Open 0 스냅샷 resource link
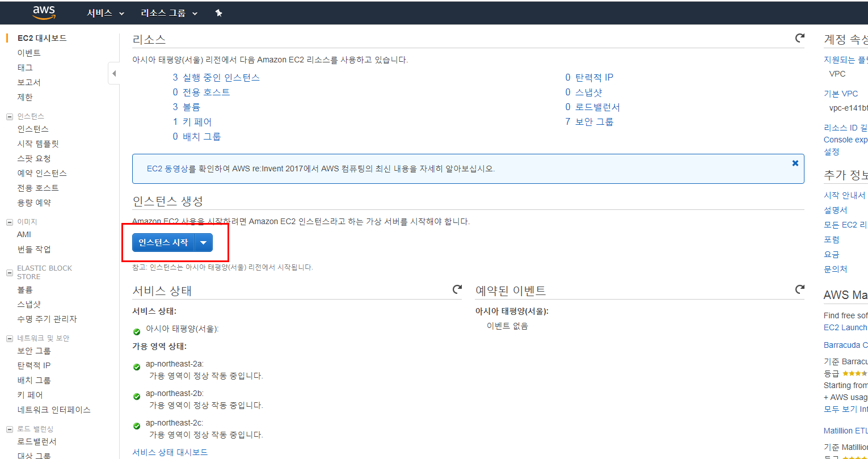Screen dimensions: 868x459 [584, 92]
